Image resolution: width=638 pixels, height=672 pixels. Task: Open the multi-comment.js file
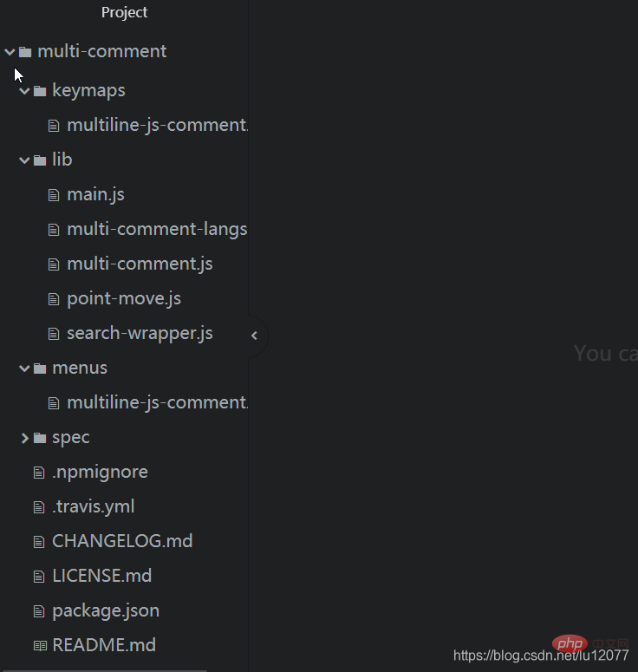[140, 264]
